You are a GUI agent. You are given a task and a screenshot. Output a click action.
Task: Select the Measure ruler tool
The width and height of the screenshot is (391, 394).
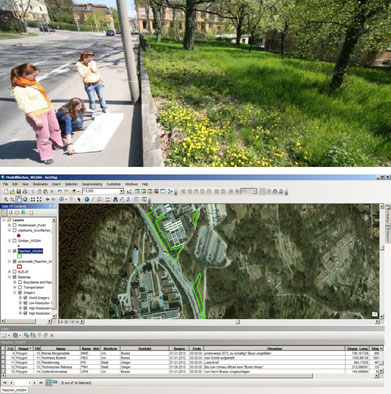click(108, 199)
